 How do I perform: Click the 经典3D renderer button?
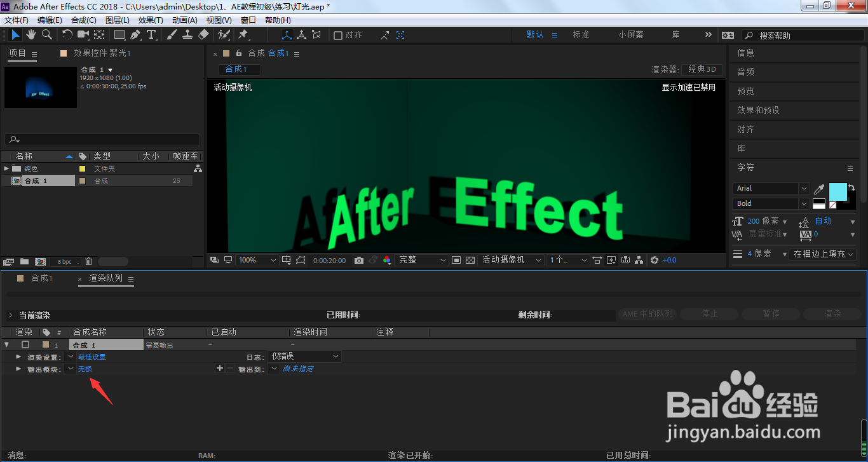tap(703, 69)
